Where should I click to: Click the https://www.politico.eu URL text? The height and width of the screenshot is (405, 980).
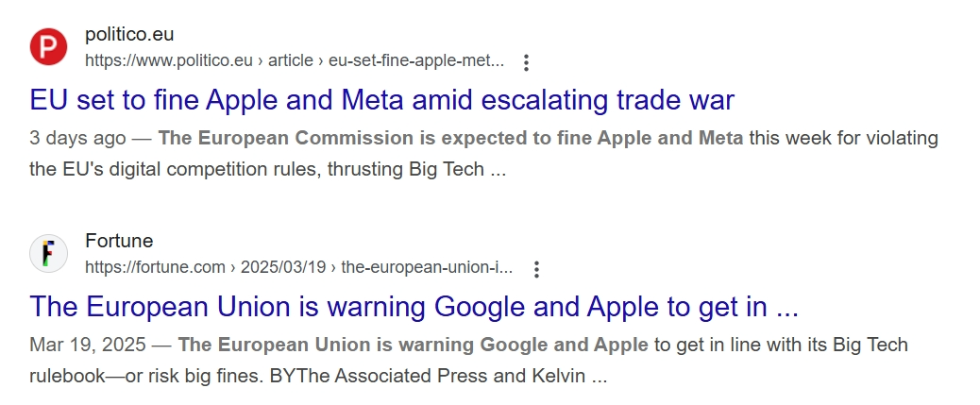coord(169,60)
